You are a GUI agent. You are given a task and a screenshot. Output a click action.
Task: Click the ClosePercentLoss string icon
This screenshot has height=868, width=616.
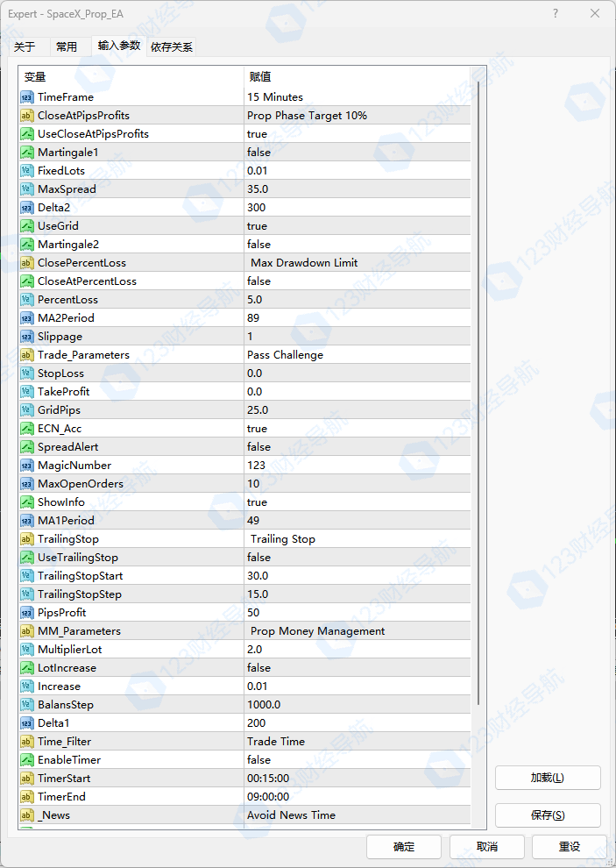[26, 263]
